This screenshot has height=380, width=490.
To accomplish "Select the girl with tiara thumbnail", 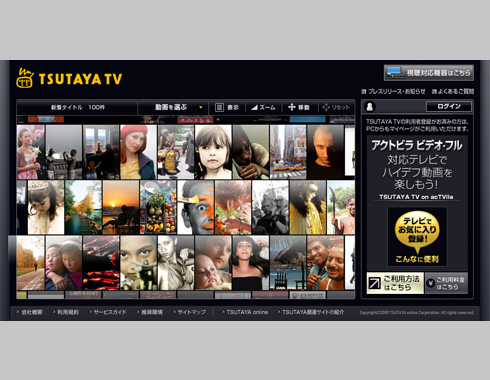I will point(46,207).
